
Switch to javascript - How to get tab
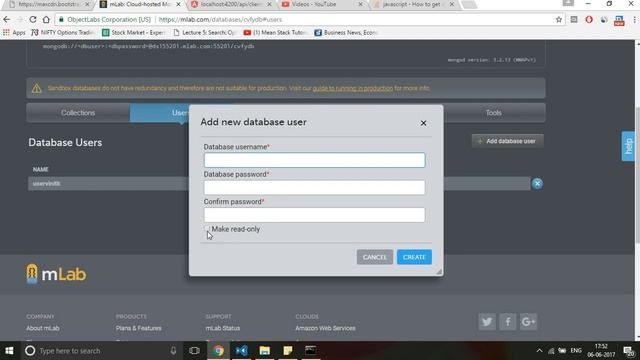click(x=414, y=4)
